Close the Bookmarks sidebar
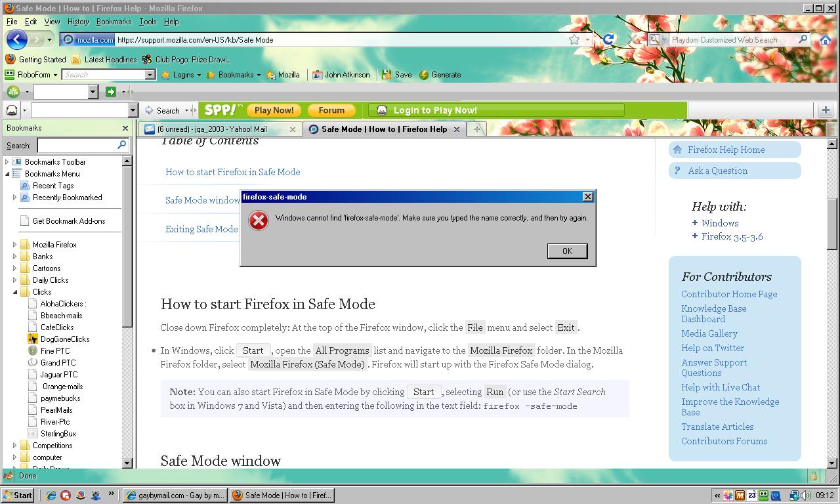Screen dimensions: 840x504 click(x=125, y=128)
